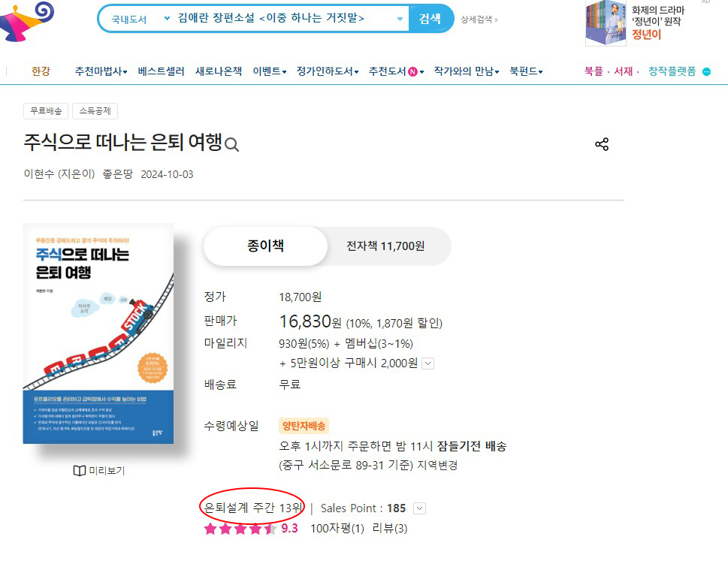The width and height of the screenshot is (728, 561).
Task: Click the Aladin magic lamp logo
Action: [27, 23]
